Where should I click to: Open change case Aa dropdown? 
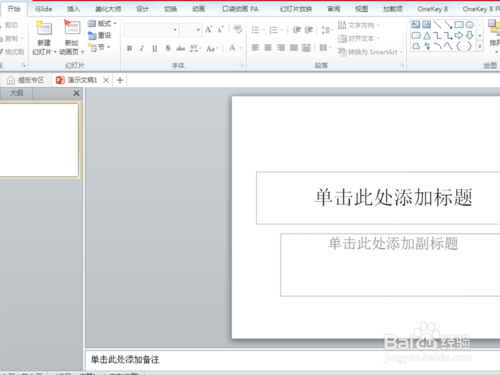pos(212,49)
